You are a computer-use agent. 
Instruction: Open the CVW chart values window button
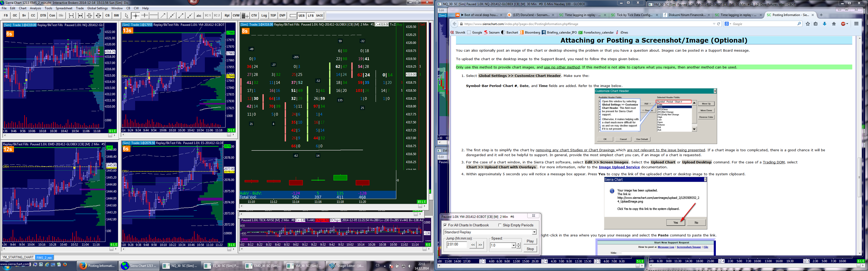pyautogui.click(x=236, y=15)
